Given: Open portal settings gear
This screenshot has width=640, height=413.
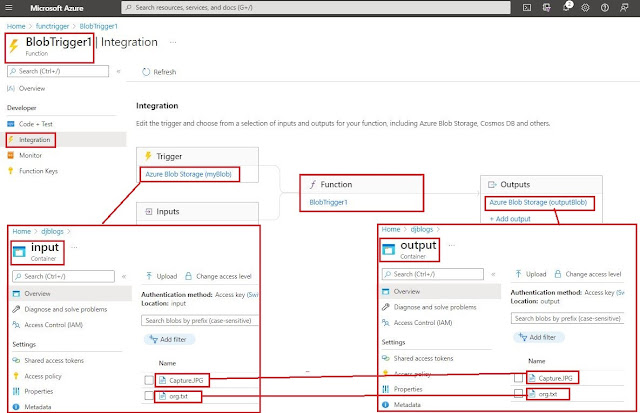Looking at the screenshot, I should (x=585, y=8).
